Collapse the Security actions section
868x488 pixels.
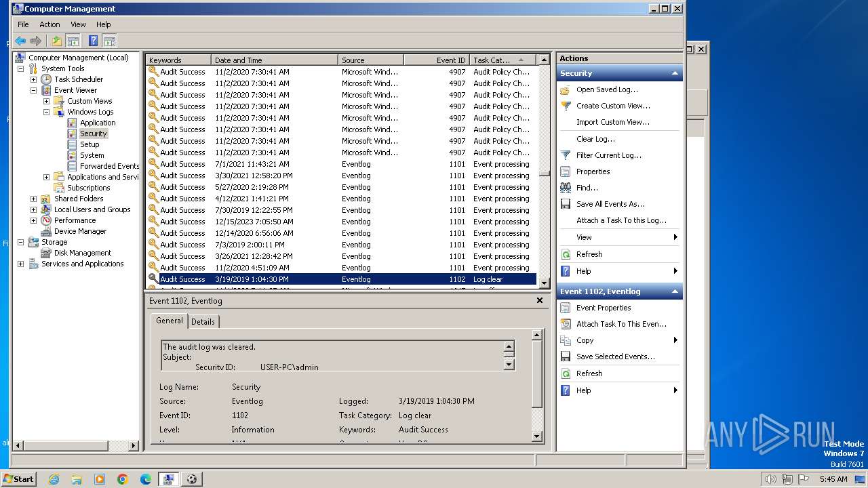coord(675,73)
